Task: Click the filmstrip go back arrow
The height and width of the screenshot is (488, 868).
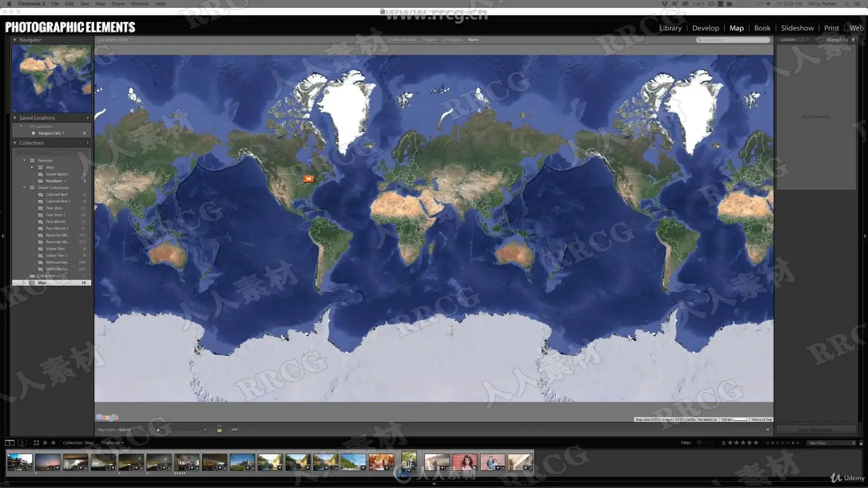Action: 45,443
